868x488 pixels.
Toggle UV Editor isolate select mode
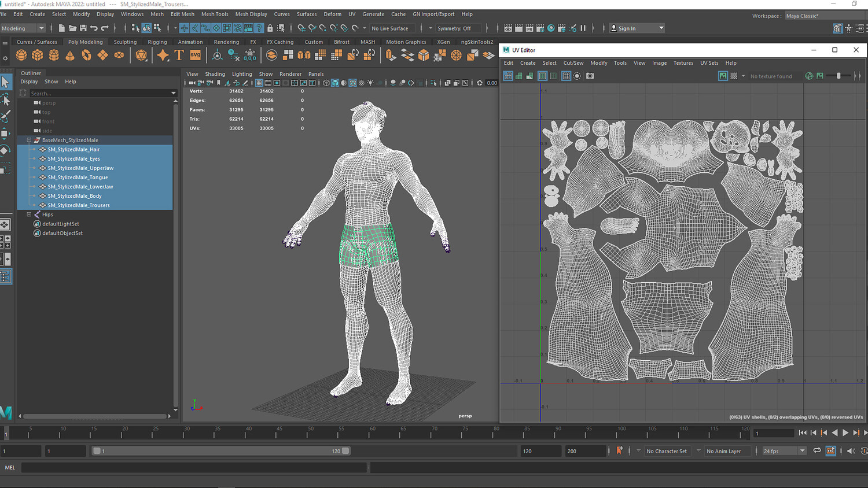[577, 76]
